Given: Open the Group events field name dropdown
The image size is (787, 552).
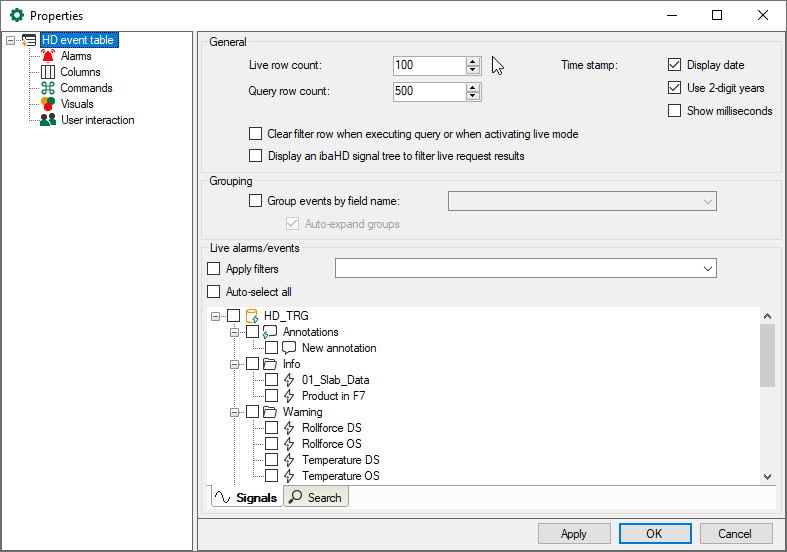Looking at the screenshot, I should coord(582,201).
